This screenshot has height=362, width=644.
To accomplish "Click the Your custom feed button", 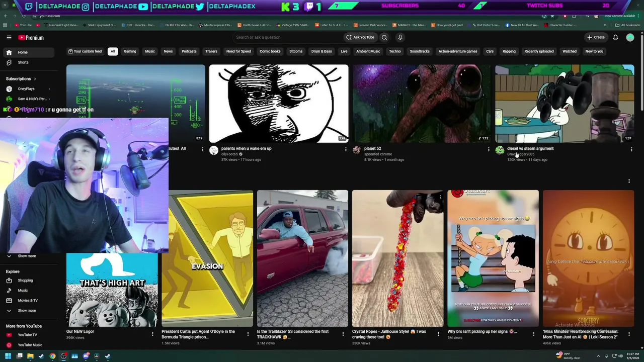I will pos(85,51).
